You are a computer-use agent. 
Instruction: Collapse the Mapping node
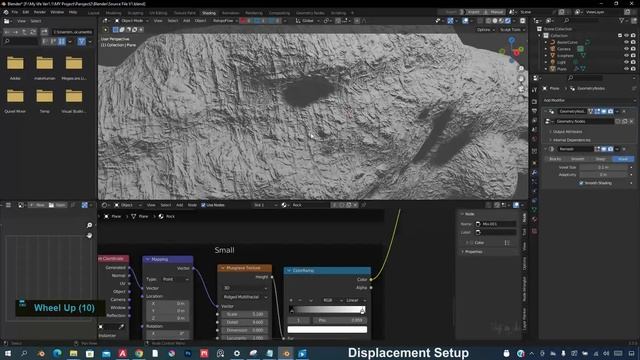pos(148,259)
